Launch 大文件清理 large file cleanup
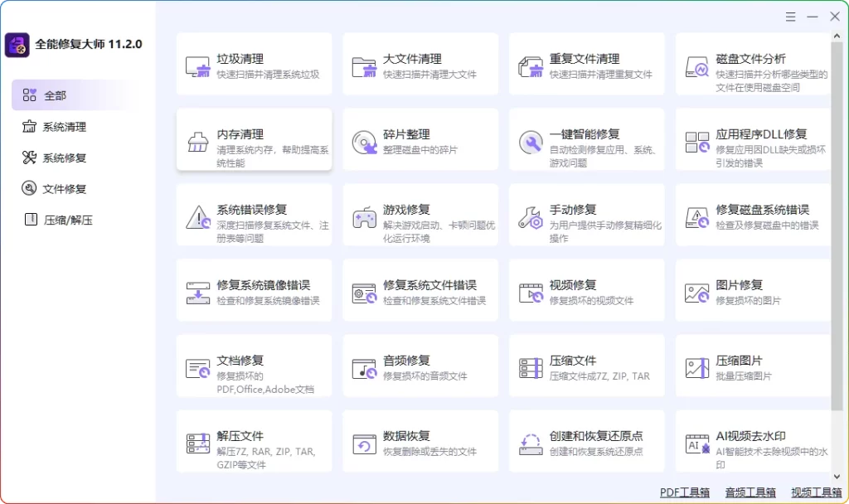 420,64
